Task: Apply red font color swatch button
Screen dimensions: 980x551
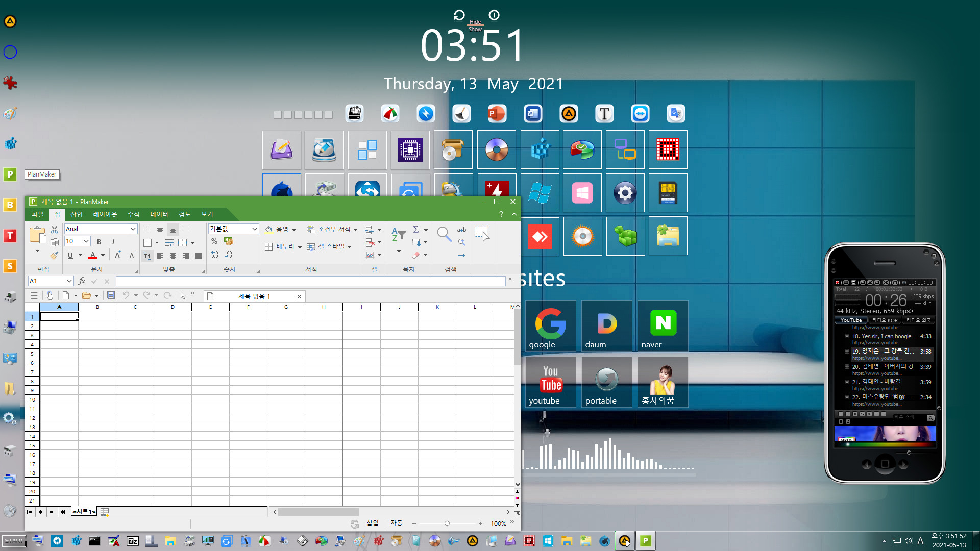Action: [x=93, y=256]
